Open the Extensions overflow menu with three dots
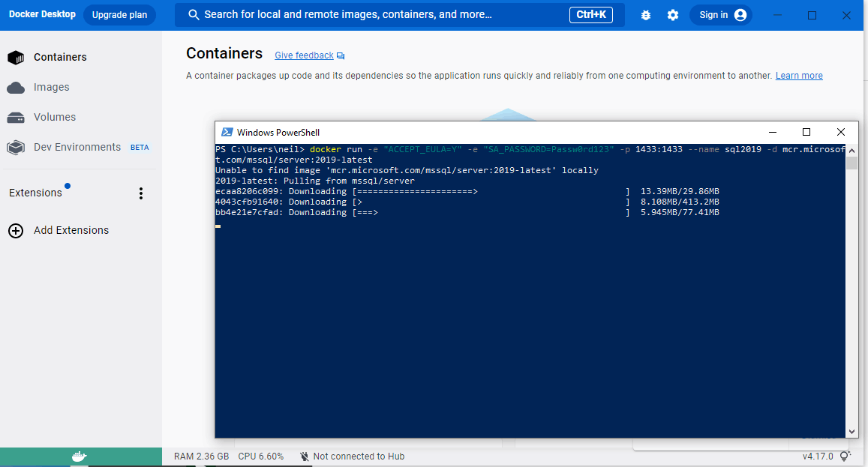 coord(141,193)
